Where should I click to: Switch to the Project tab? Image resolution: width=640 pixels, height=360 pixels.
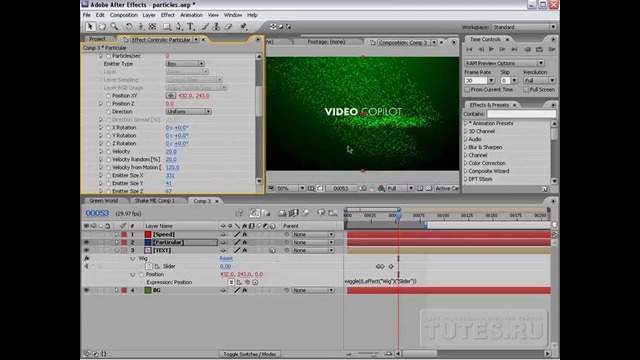(98, 39)
